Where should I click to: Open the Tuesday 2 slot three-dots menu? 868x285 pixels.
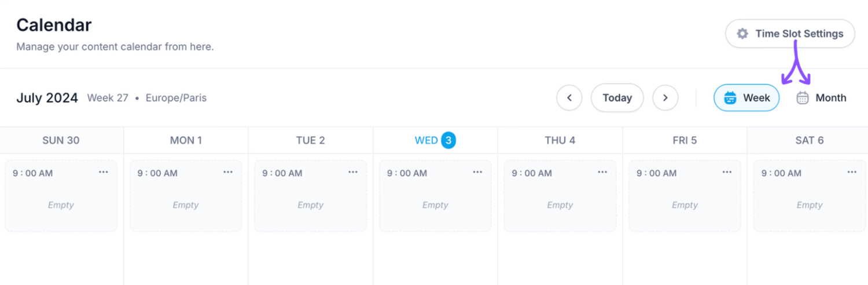pos(353,172)
